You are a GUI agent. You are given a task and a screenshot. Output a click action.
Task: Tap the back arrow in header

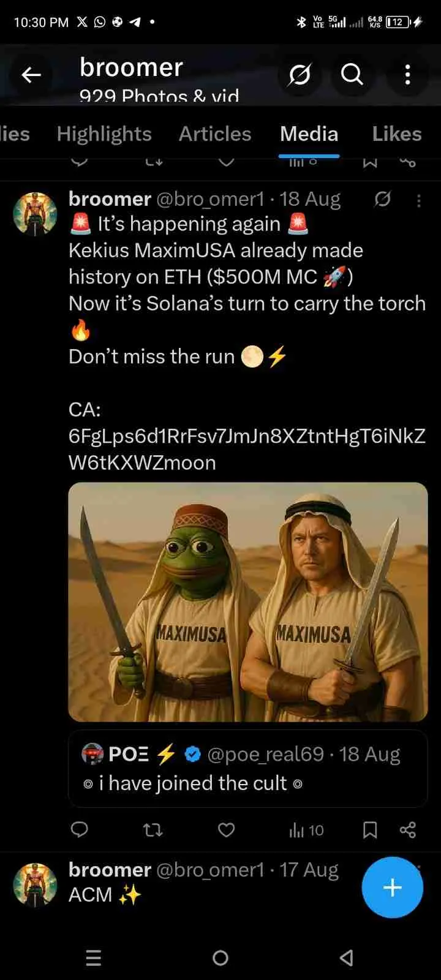(31, 75)
